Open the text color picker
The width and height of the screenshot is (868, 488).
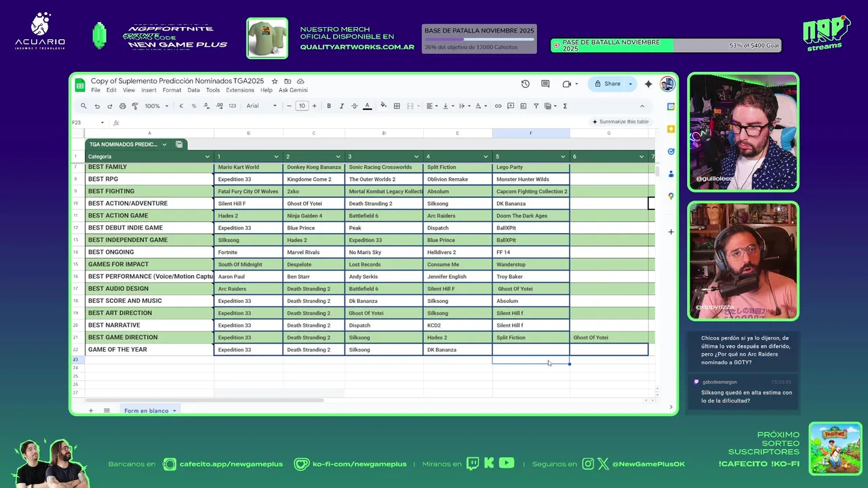click(367, 106)
